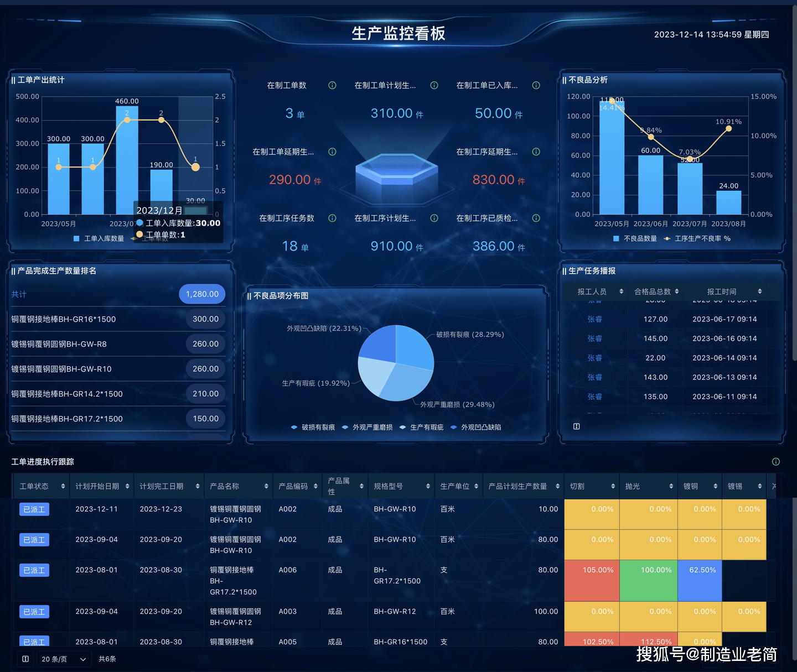797x672 pixels.
Task: Click info icon beside 在制工单计划生产
Action: point(434,85)
